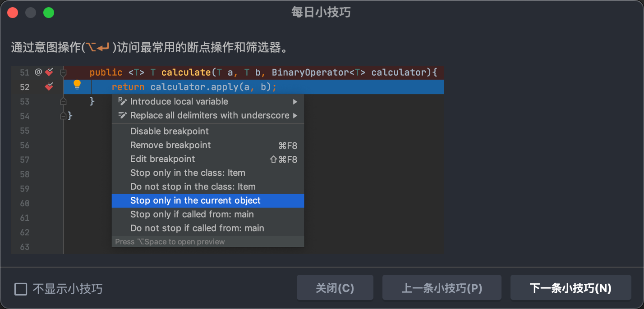Expand Replace all delimiters submenu arrow
This screenshot has height=309, width=644.
(x=295, y=115)
